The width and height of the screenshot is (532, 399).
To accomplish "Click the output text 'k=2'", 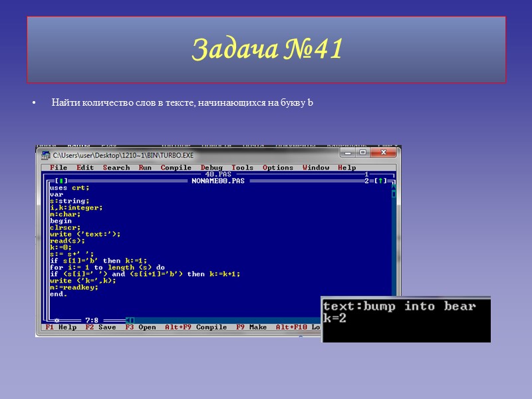I will (334, 319).
